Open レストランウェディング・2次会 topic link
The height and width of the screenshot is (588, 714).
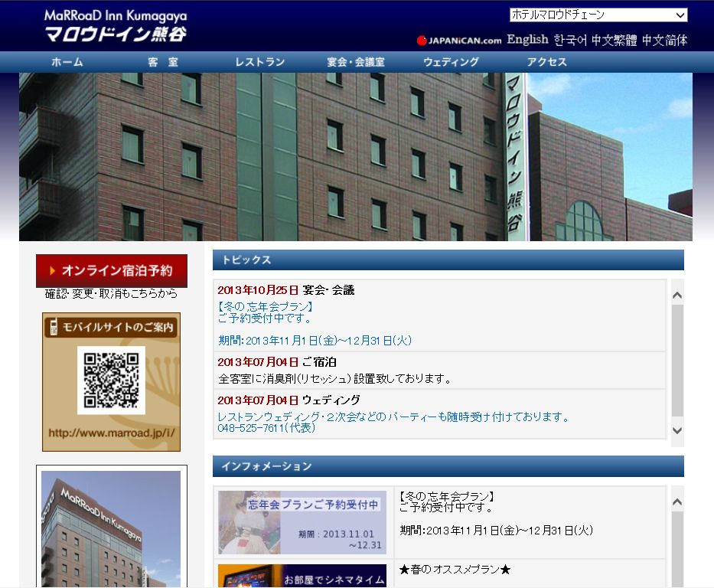coord(393,416)
